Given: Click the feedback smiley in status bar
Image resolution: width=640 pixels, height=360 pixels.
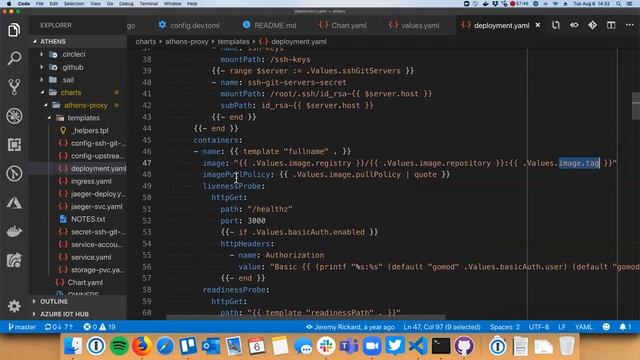Looking at the screenshot, I should (606, 327).
